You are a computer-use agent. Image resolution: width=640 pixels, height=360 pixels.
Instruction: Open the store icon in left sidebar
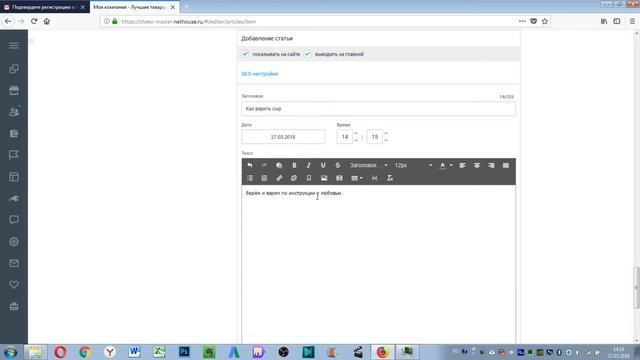14,90
